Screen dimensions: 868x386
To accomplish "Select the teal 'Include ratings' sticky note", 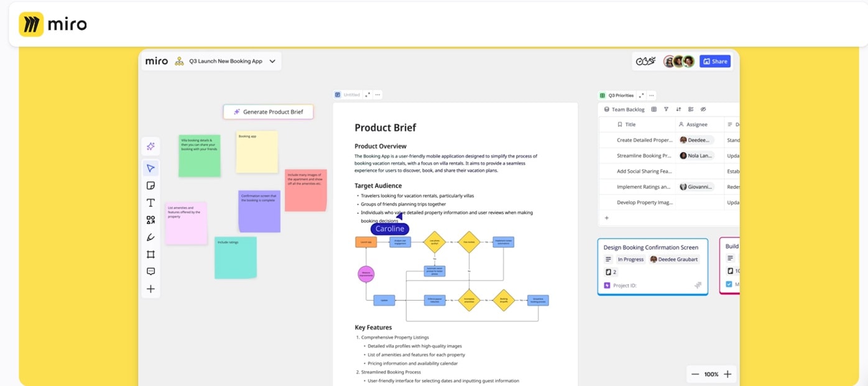I will tap(236, 257).
